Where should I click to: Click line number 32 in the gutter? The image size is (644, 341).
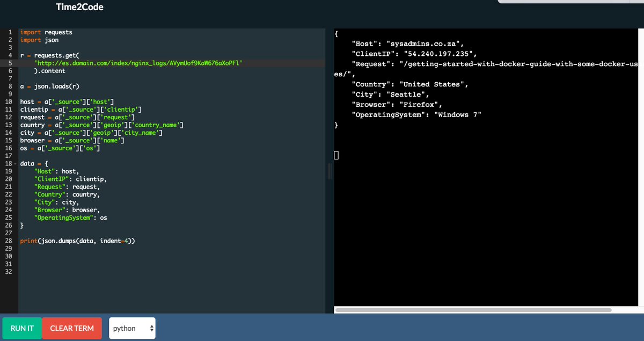coord(9,272)
